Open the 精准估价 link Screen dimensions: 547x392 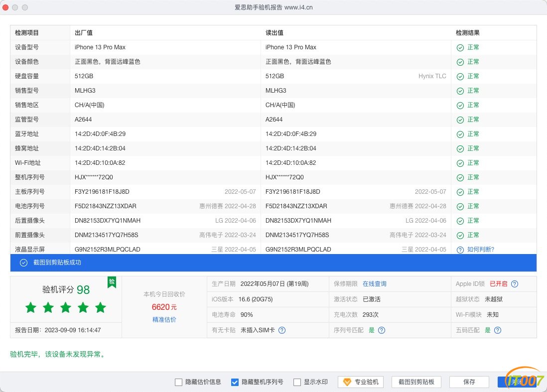click(x=164, y=319)
